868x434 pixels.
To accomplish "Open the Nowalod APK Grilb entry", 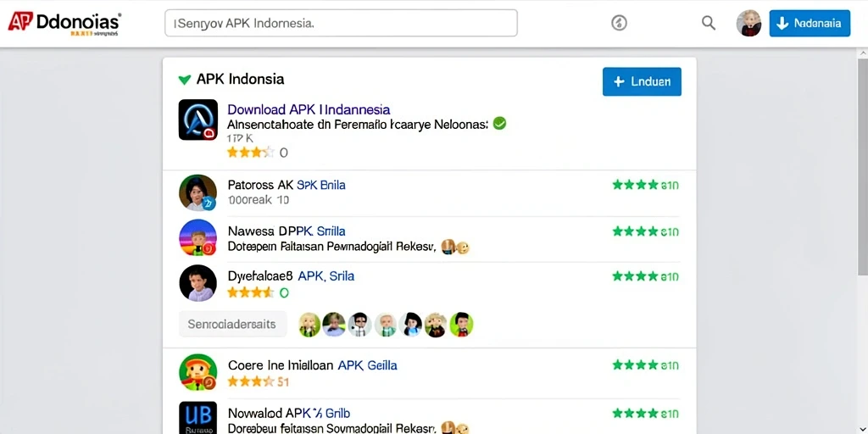I will (x=288, y=413).
